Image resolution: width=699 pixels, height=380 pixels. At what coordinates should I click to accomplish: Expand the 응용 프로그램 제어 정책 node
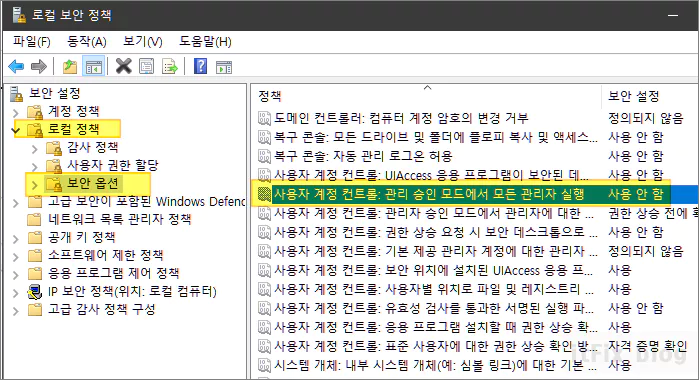[x=16, y=275]
